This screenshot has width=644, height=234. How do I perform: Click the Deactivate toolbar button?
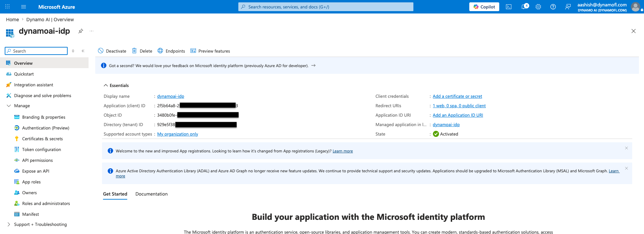112,51
